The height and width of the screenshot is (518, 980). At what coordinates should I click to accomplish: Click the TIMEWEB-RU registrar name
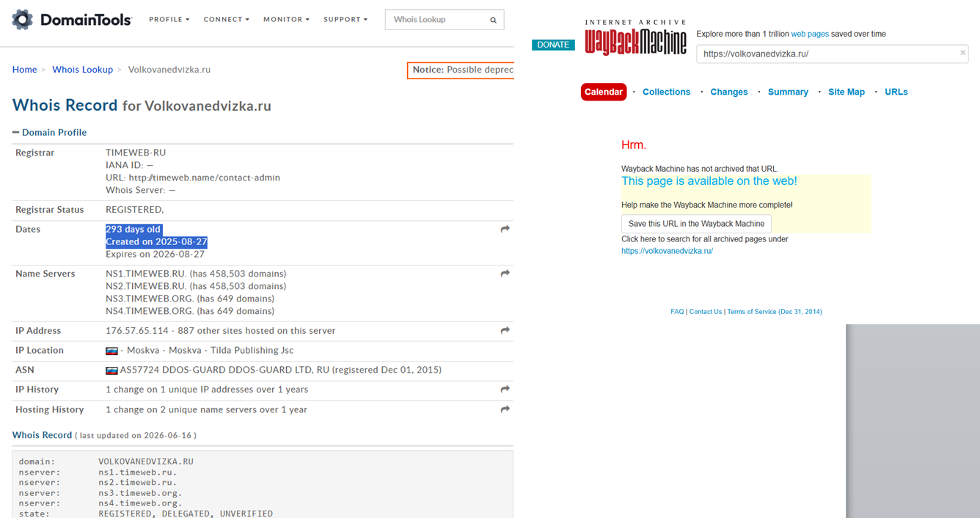pyautogui.click(x=136, y=153)
